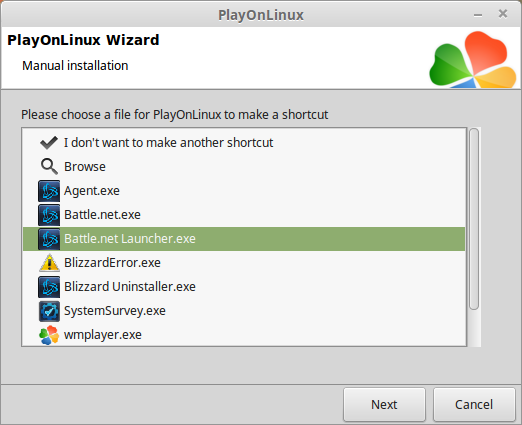
Task: Click the SystemSurvey.exe checkmark gear icon
Action: point(49,311)
